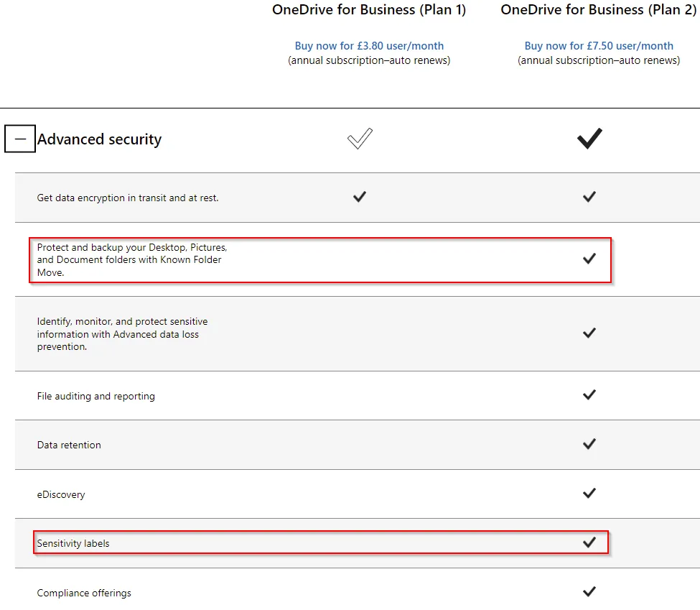The height and width of the screenshot is (610, 700).
Task: Open Buy now for £7.50 user/month link
Action: (x=599, y=46)
